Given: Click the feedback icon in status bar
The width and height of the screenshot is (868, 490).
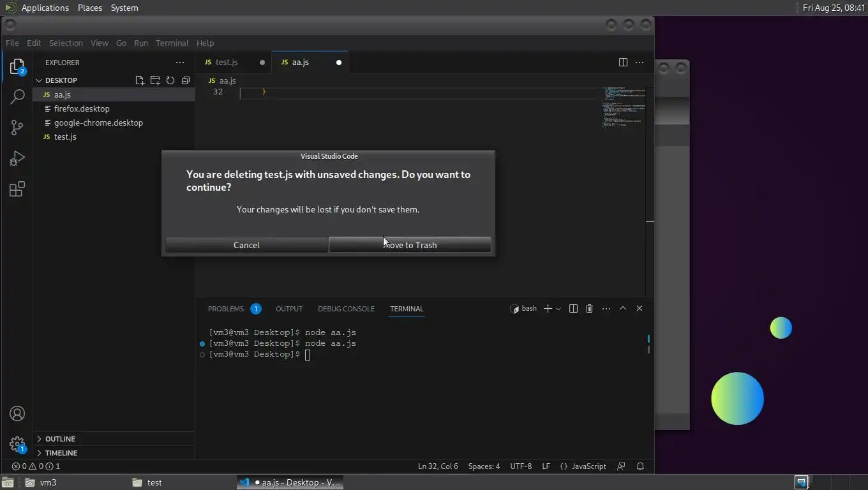Looking at the screenshot, I should pyautogui.click(x=621, y=466).
